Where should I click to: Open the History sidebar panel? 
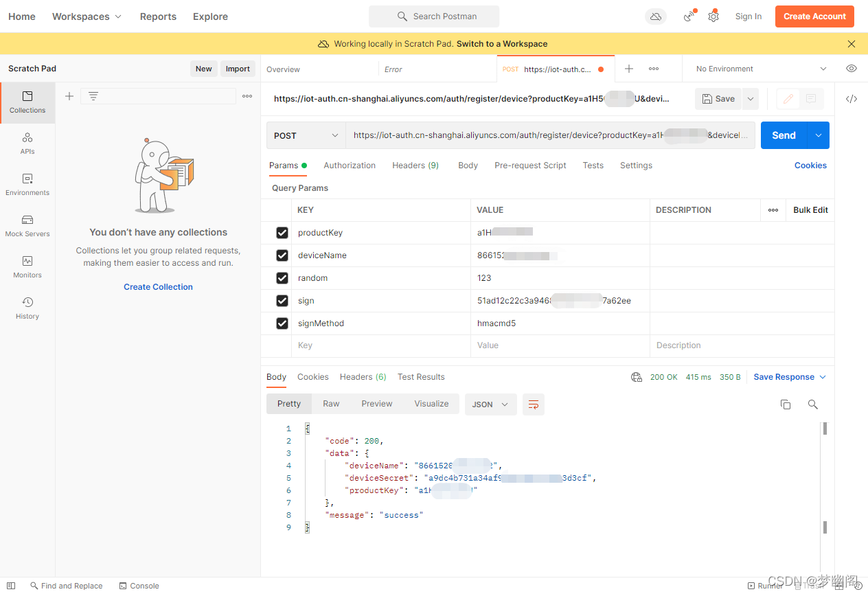[x=27, y=308]
